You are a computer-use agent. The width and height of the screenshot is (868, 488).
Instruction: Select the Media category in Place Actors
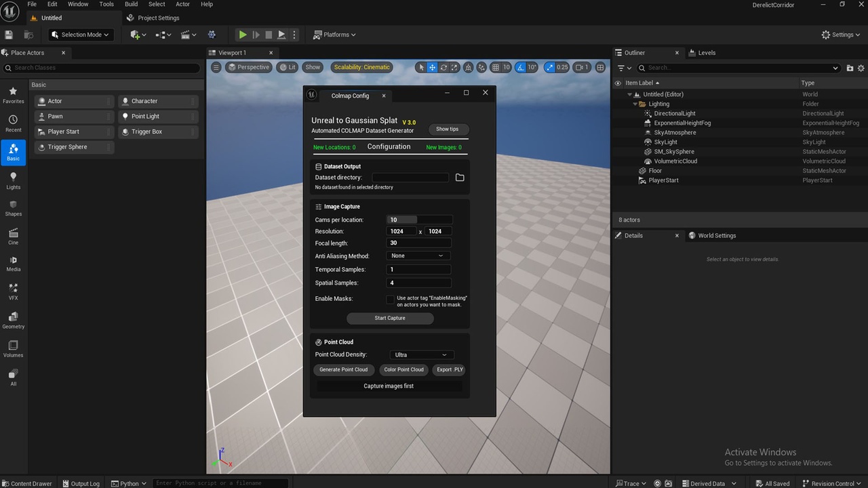13,264
